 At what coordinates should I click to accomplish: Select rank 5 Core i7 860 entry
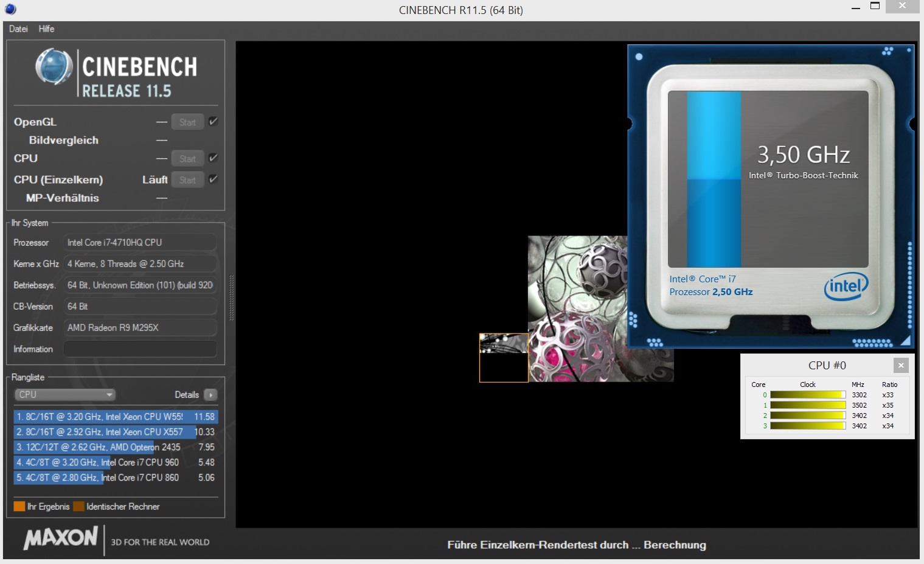116,478
